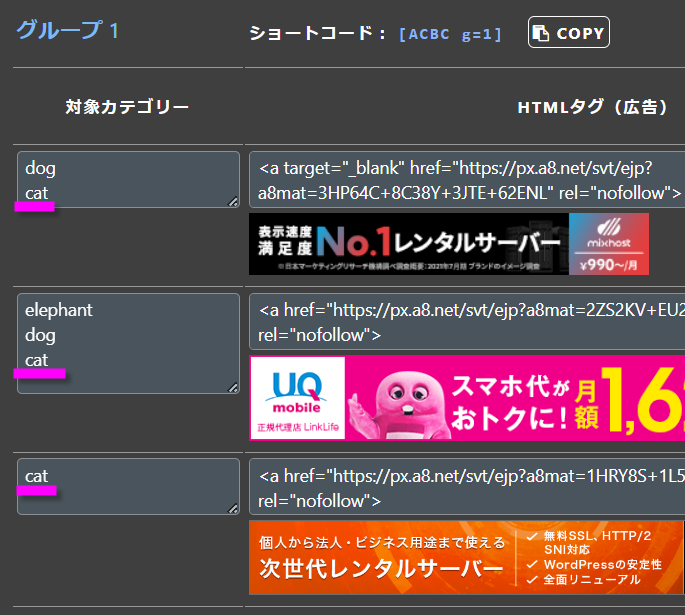
Task: Click the word elephant in the category box
Action: point(59,310)
